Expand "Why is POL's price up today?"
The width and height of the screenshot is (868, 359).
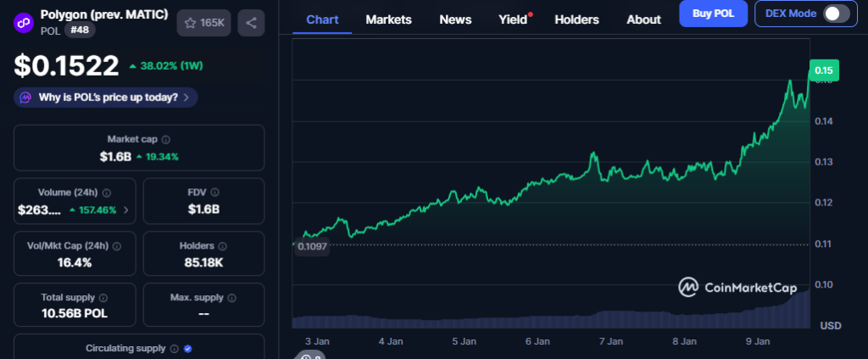106,98
